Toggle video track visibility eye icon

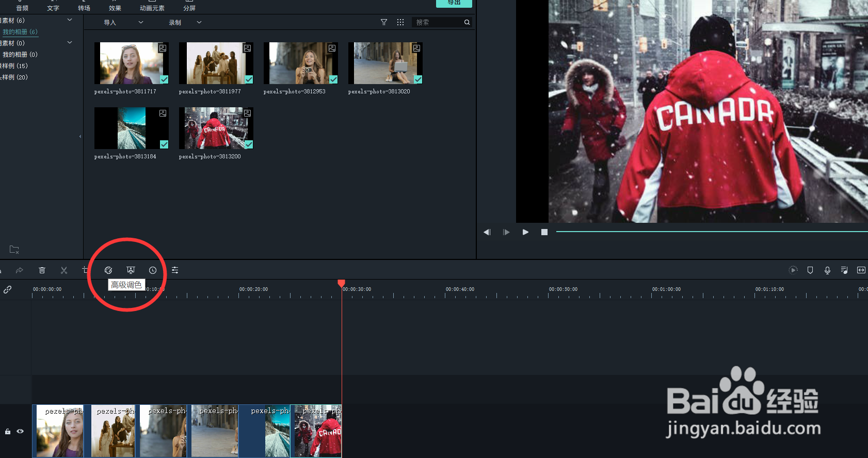click(x=20, y=431)
